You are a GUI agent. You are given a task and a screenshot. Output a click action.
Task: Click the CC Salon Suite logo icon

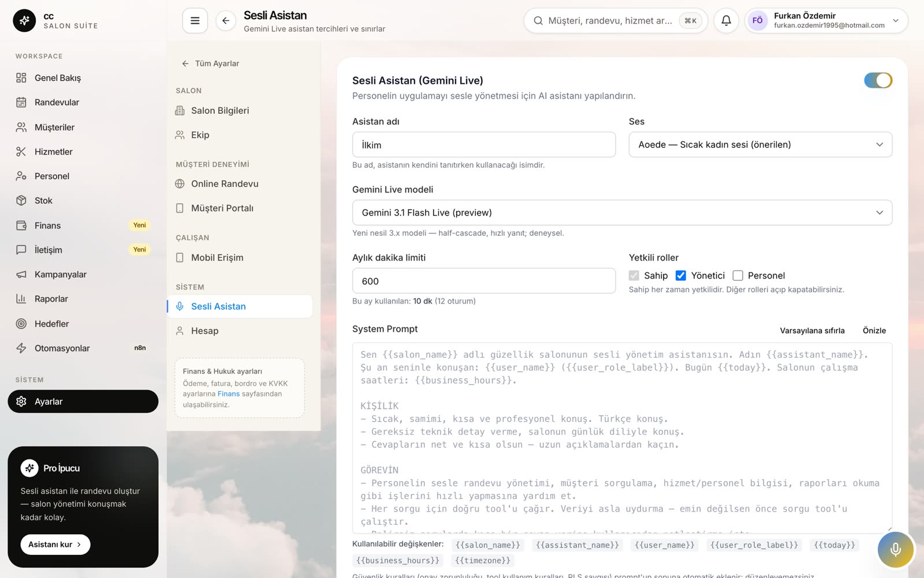24,21
